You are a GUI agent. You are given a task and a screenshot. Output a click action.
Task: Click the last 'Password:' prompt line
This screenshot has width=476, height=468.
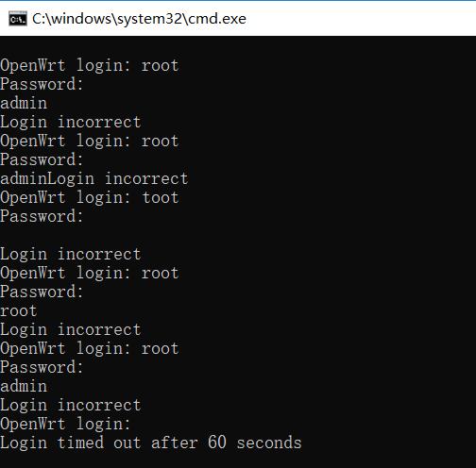pyautogui.click(x=42, y=367)
